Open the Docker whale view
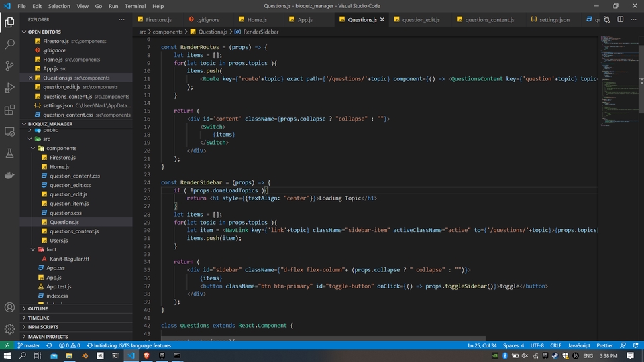 (x=9, y=175)
